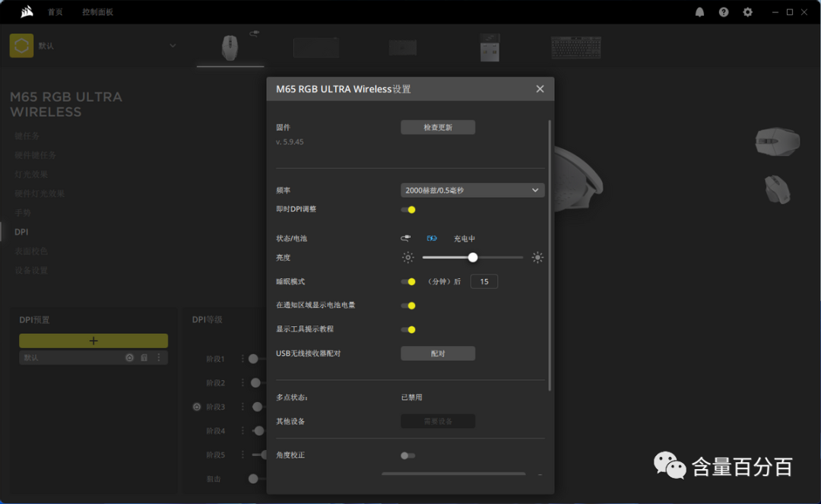The width and height of the screenshot is (821, 504).
Task: Select 表面校色 in the left menu
Action: [x=31, y=251]
